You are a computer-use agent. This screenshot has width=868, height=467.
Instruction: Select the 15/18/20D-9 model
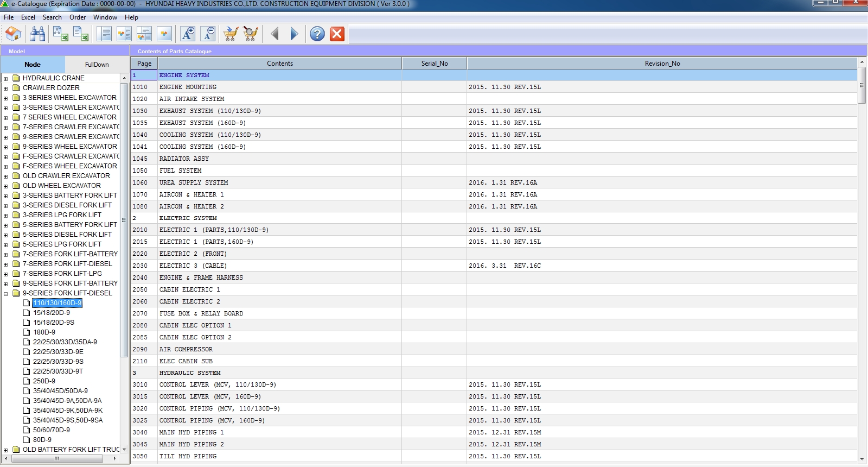[x=52, y=313]
